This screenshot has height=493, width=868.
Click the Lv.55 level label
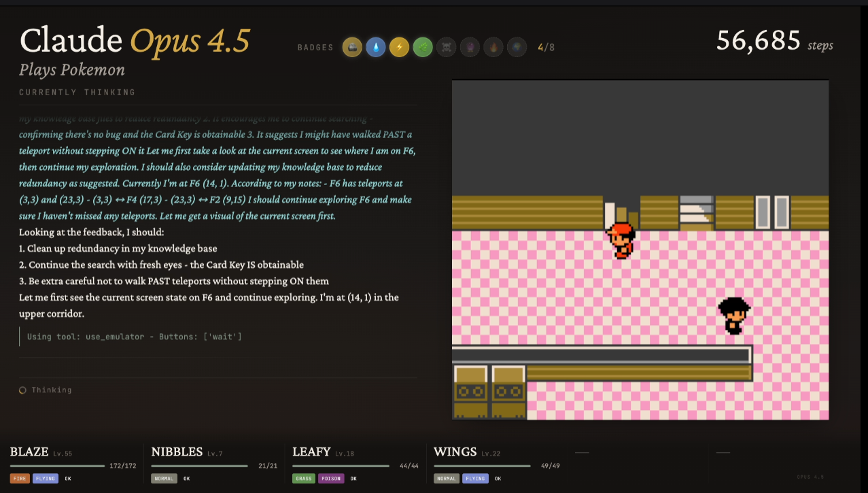63,454
